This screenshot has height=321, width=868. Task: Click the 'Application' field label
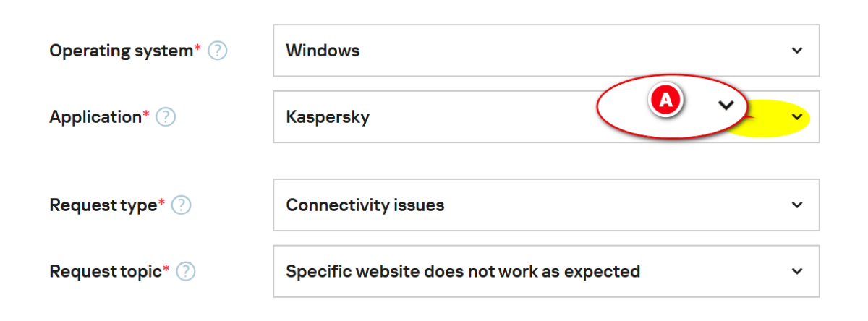[x=95, y=117]
